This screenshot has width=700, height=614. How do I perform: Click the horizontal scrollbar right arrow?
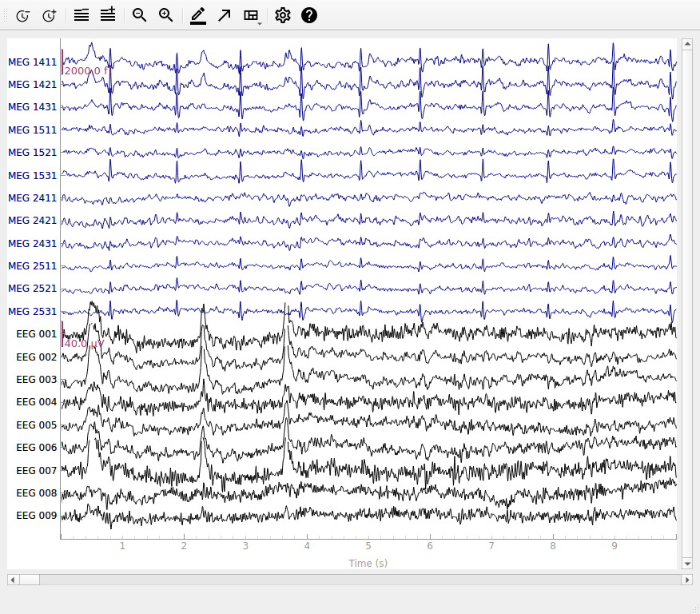point(687,580)
